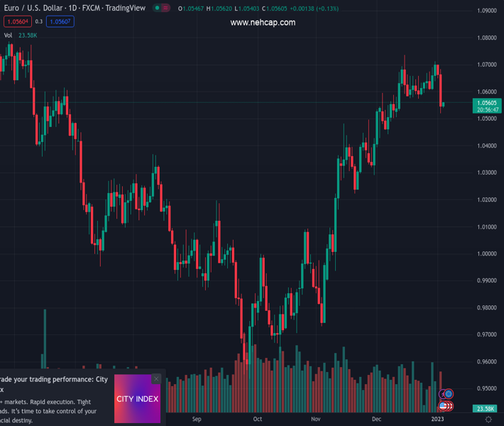Click the City Index ad thumbnail
Image resolution: width=504 pixels, height=426 pixels.
(137, 399)
